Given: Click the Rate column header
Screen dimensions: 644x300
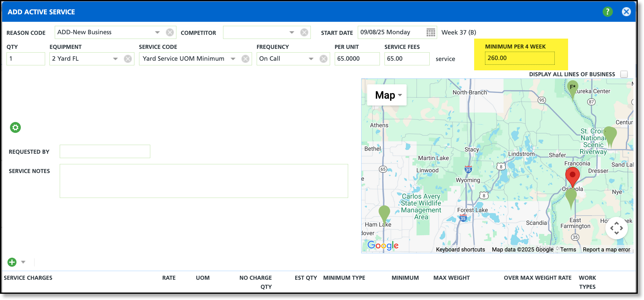Looking at the screenshot, I should tap(169, 278).
